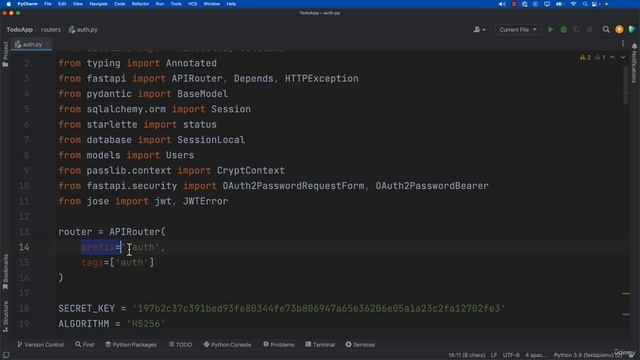Start debugging with the bug icon

pyautogui.click(x=564, y=29)
